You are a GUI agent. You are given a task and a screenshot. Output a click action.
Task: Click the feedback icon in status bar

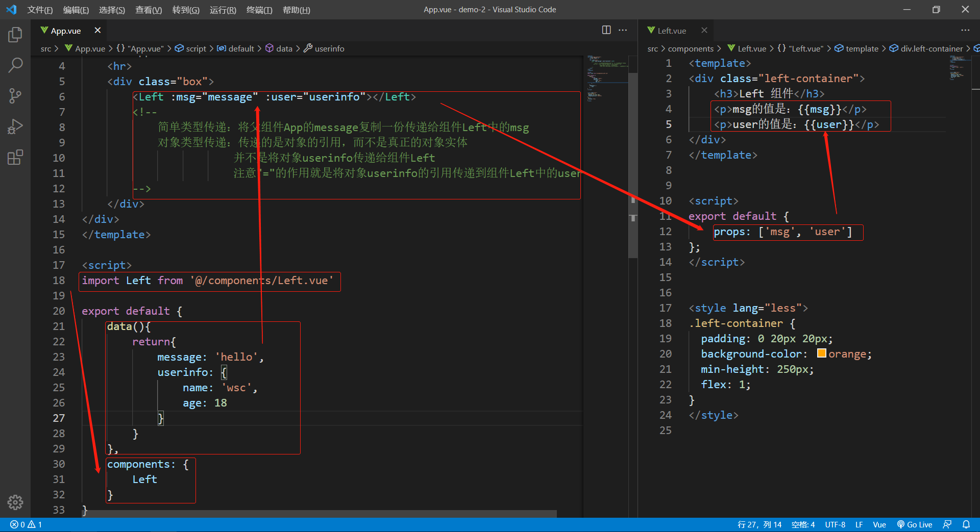[947, 524]
